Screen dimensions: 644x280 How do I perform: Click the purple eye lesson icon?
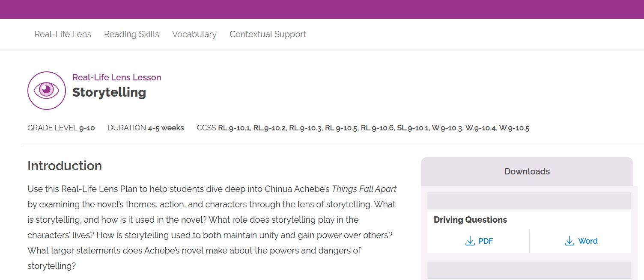pyautogui.click(x=47, y=91)
